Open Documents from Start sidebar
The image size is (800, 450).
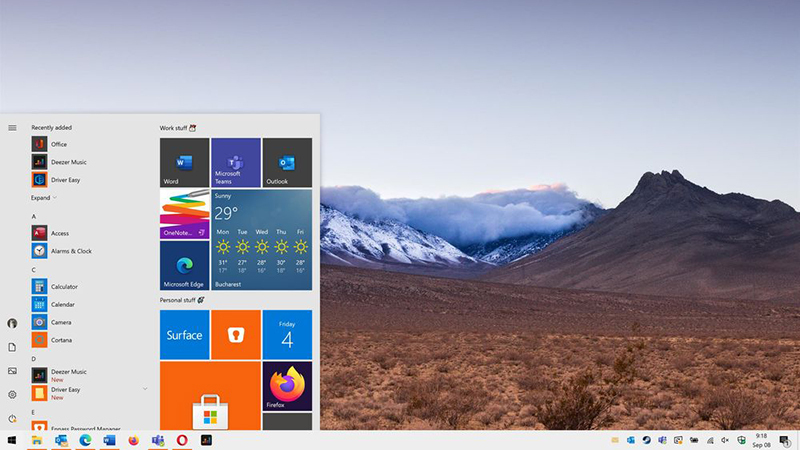coord(12,347)
